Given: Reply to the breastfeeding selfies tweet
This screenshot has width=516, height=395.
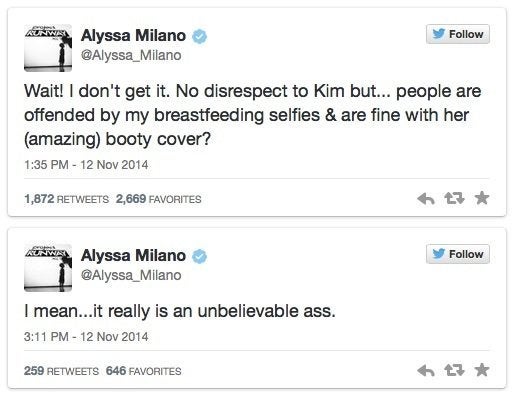Looking at the screenshot, I should tap(426, 199).
